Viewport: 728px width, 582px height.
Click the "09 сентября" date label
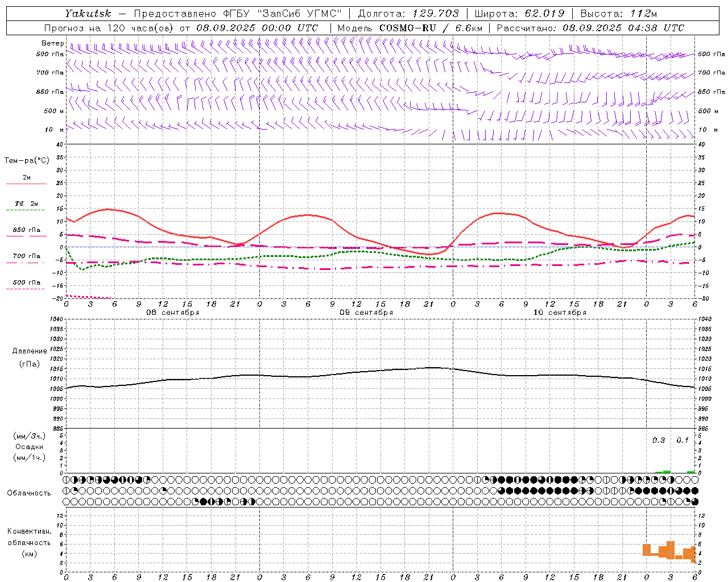[x=366, y=313]
